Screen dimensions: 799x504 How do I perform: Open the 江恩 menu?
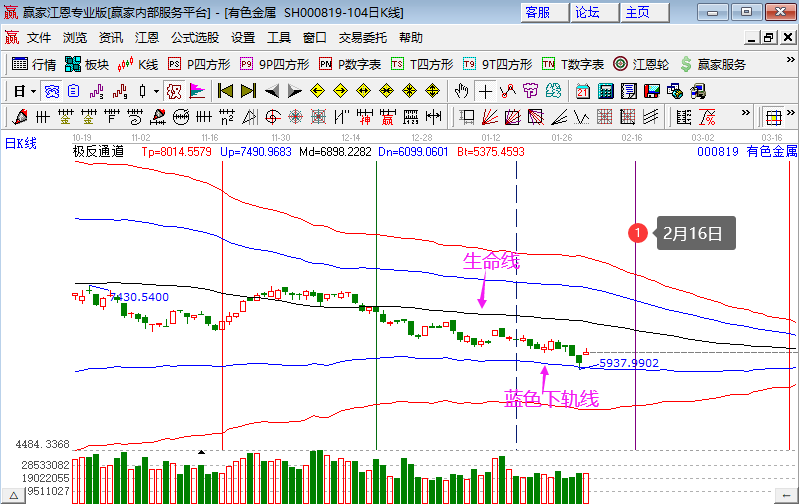pos(147,38)
